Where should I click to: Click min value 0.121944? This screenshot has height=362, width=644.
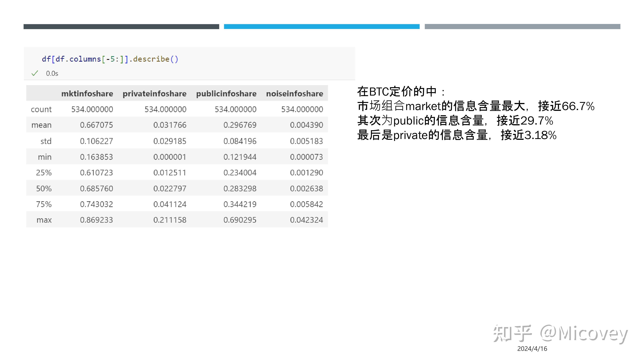click(x=240, y=157)
